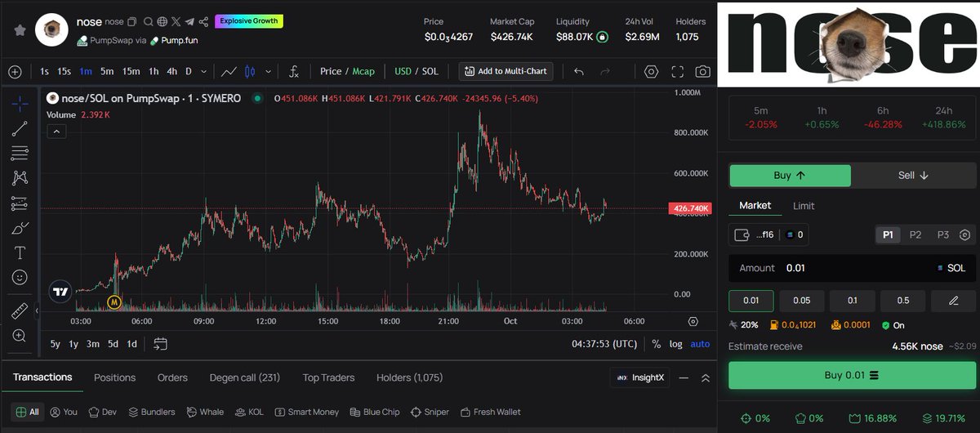Open the Transactions tab
The height and width of the screenshot is (433, 980).
[x=42, y=377]
